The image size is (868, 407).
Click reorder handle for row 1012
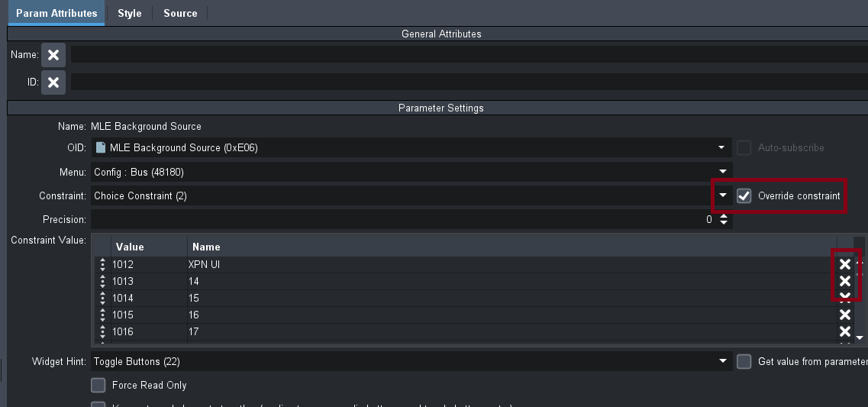(102, 264)
